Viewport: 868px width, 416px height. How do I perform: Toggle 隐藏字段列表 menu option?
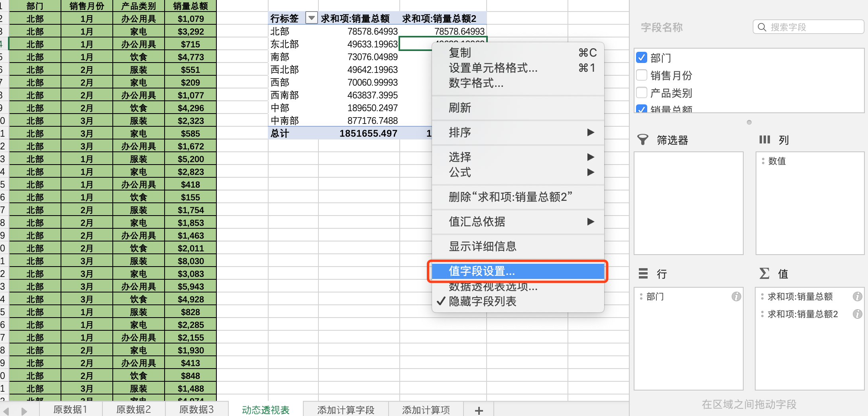(x=518, y=302)
